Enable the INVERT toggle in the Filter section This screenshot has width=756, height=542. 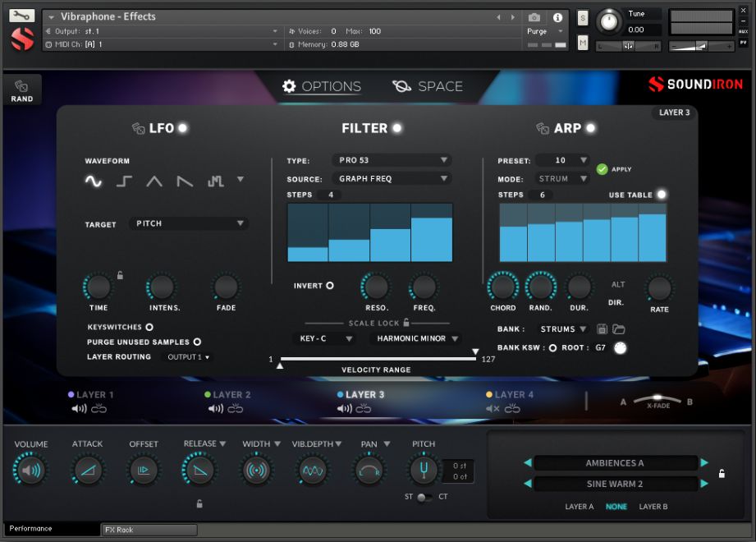(331, 285)
